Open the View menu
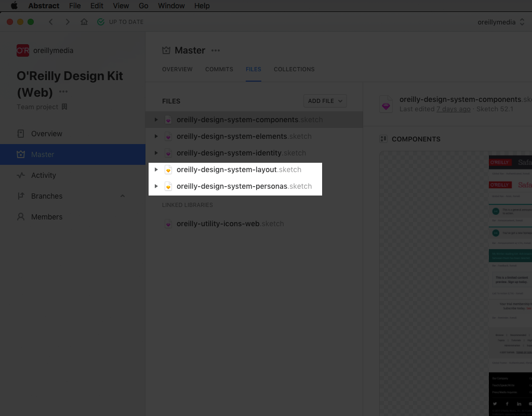 pyautogui.click(x=121, y=6)
